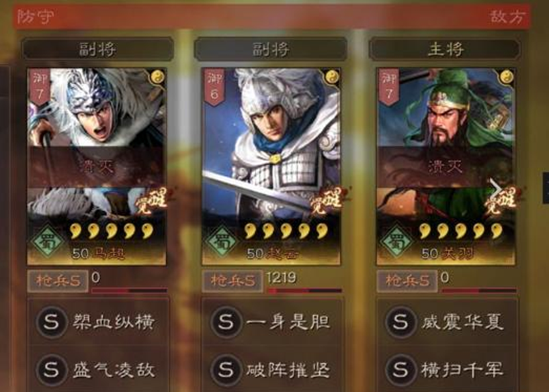The image size is (549, 392).
Task: Open Ma Chao's general card portrait
Action: (97, 166)
